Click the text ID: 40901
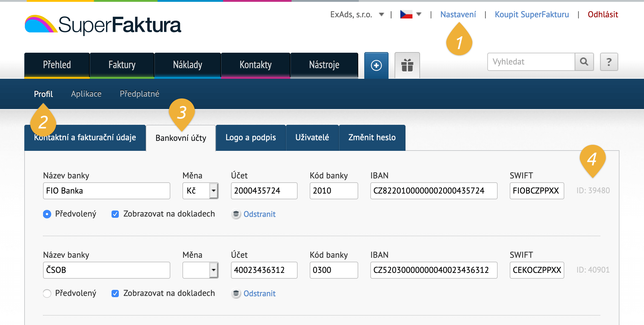 (x=593, y=270)
